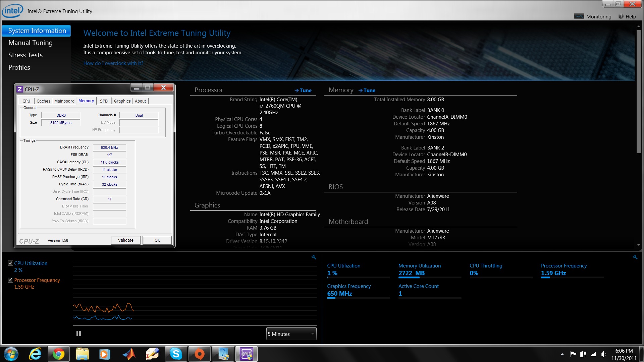Toggle CPU Utilization graph checkbox
This screenshot has width=644, height=362.
point(10,263)
